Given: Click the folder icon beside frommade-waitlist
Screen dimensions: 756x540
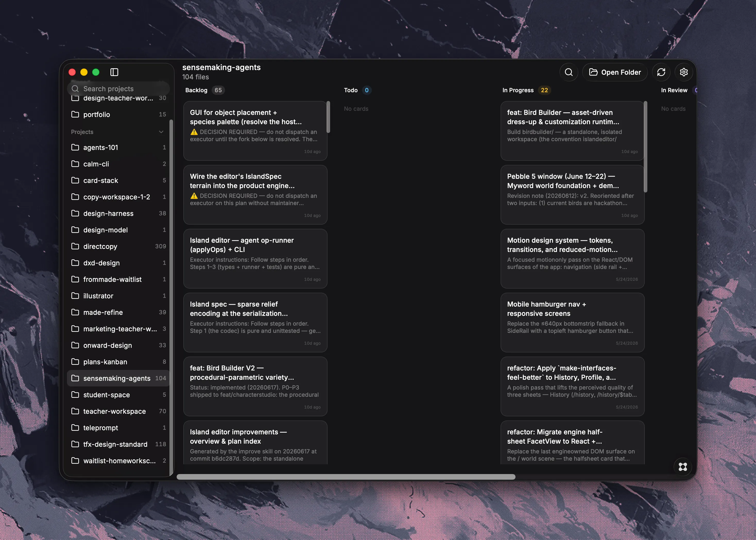Looking at the screenshot, I should pos(75,279).
